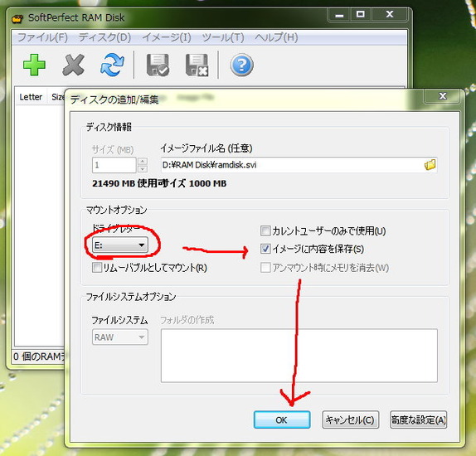Viewport: 476px width, 456px height.
Task: Open the ファイル(F) menu
Action: [x=42, y=37]
